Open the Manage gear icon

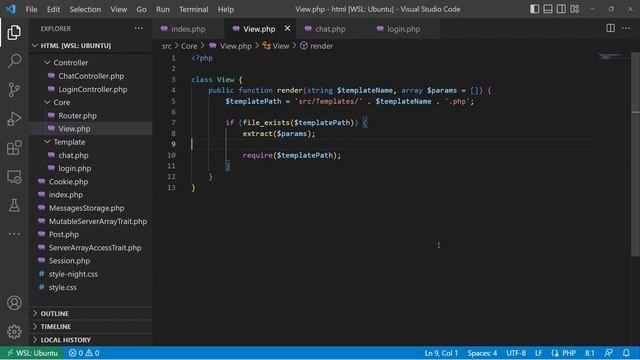pyautogui.click(x=14, y=331)
